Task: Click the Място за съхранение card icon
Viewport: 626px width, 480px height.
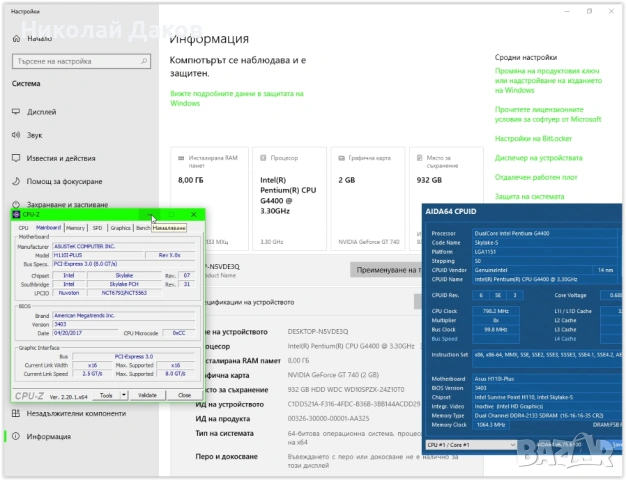Action: pos(420,158)
